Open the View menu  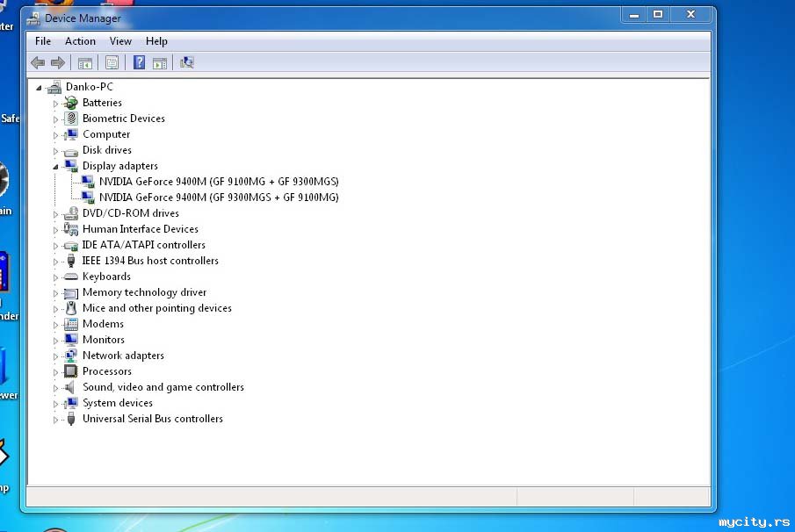click(120, 41)
